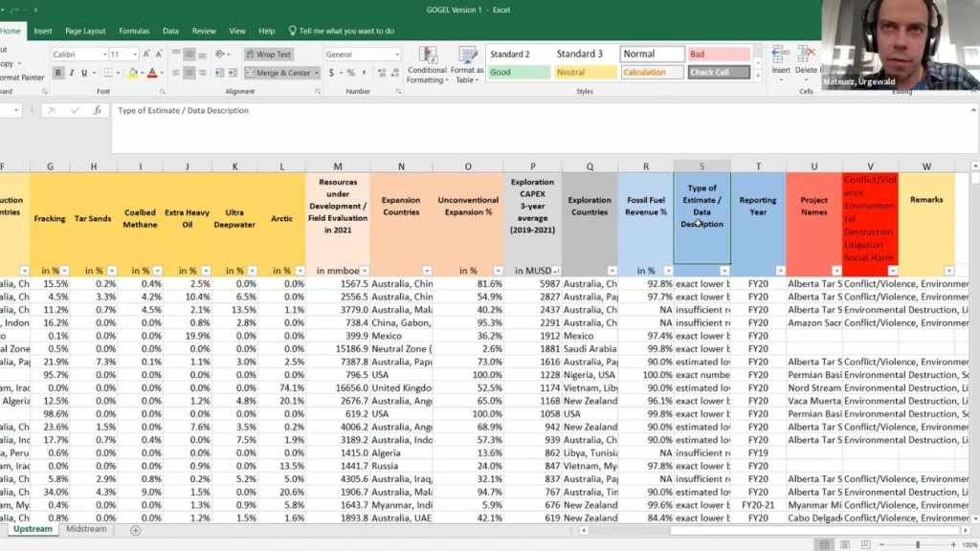Open Fill Color dropdown arrow
The width and height of the screenshot is (980, 551).
click(x=142, y=73)
